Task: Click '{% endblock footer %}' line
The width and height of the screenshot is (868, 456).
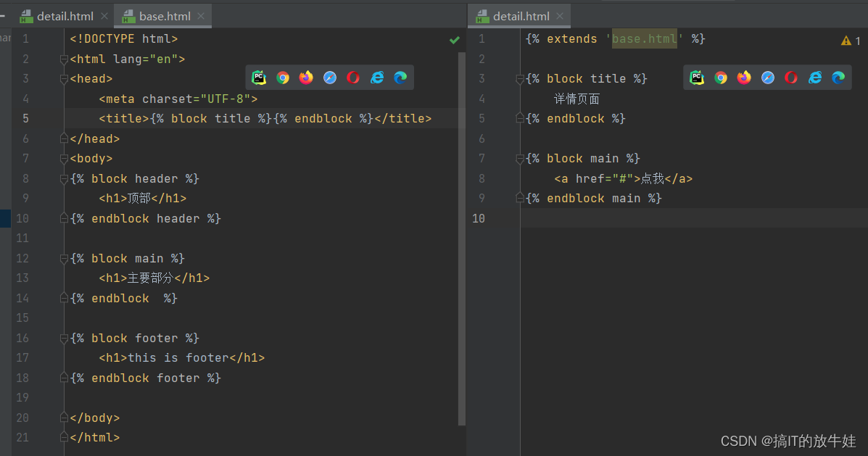Action: point(146,378)
